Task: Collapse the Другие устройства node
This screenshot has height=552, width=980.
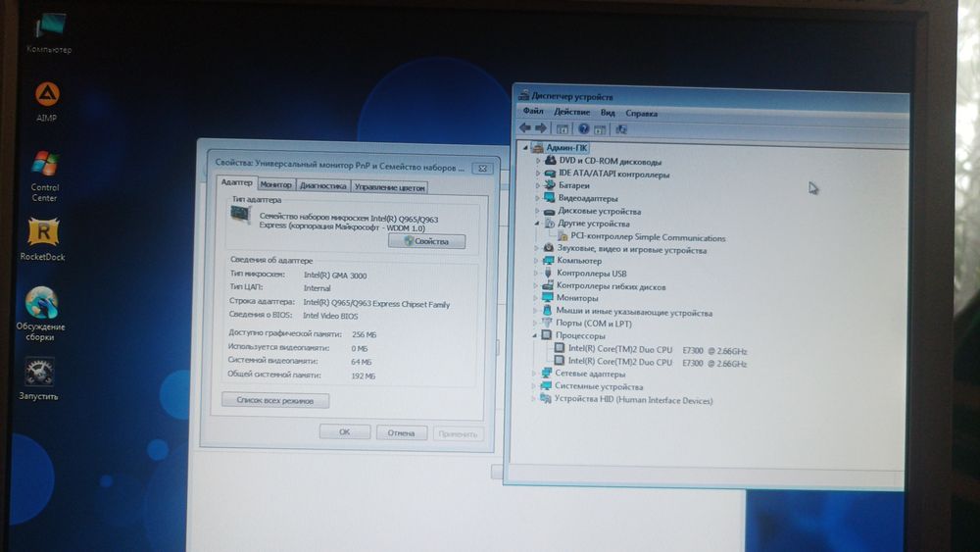Action: pyautogui.click(x=537, y=224)
